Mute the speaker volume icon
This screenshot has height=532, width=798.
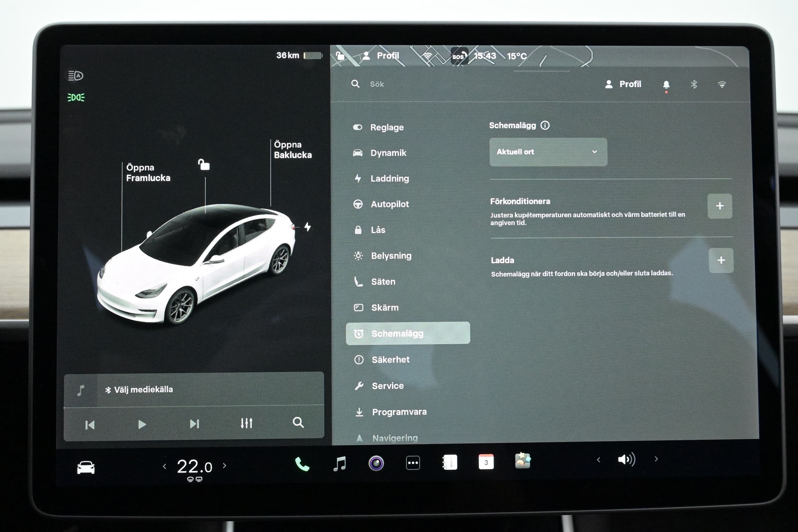tap(626, 459)
